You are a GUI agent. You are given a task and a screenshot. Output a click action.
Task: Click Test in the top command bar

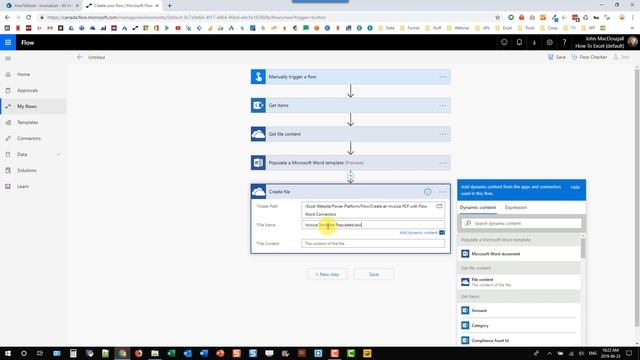point(621,57)
